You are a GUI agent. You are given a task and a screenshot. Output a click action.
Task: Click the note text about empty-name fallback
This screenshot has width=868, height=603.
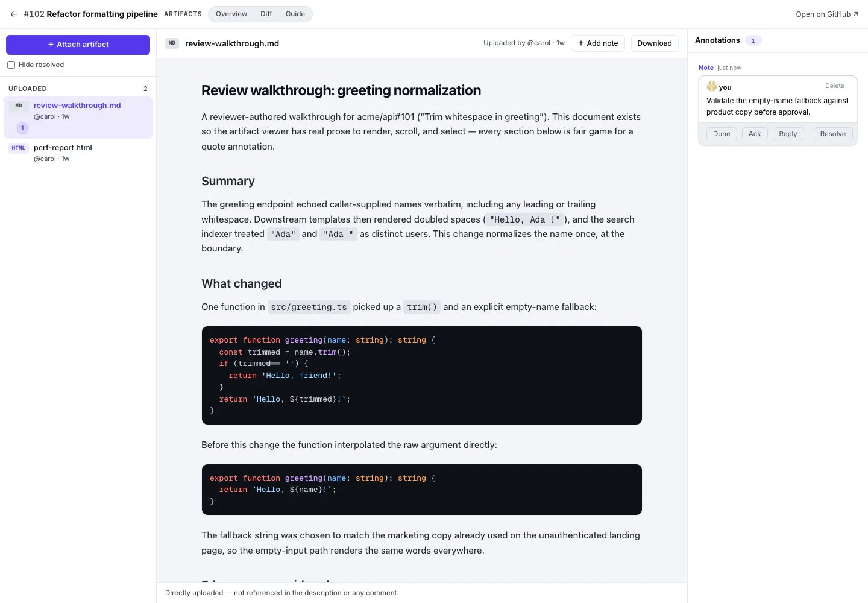(778, 106)
